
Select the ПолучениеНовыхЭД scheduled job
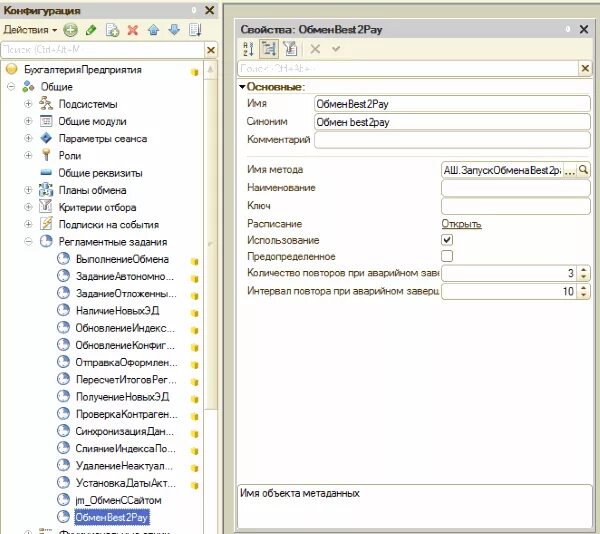point(122,397)
